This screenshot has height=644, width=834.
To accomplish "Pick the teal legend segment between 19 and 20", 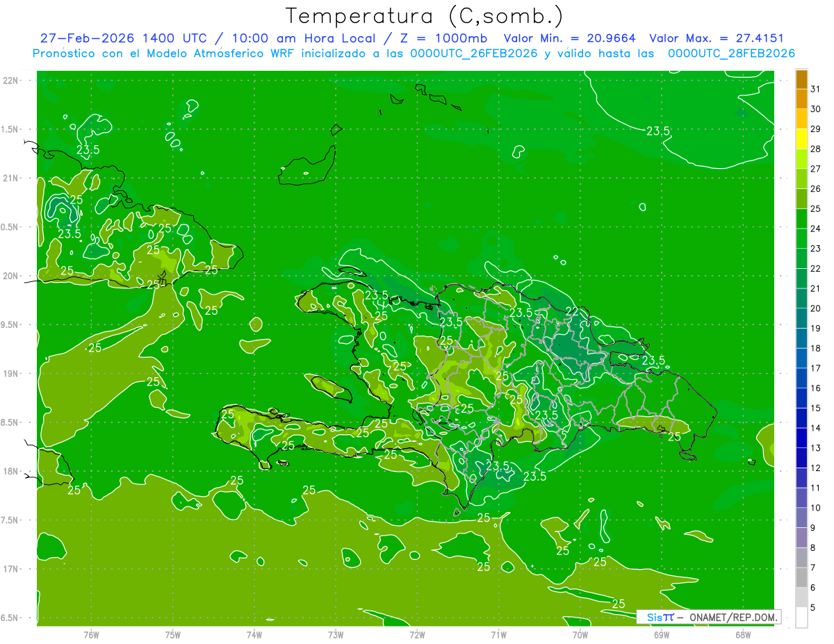I will (801, 318).
